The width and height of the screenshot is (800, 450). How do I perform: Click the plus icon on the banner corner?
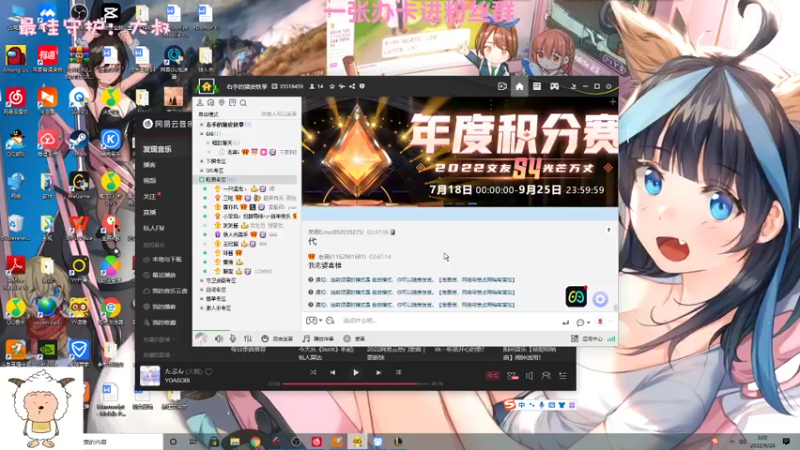(x=612, y=102)
